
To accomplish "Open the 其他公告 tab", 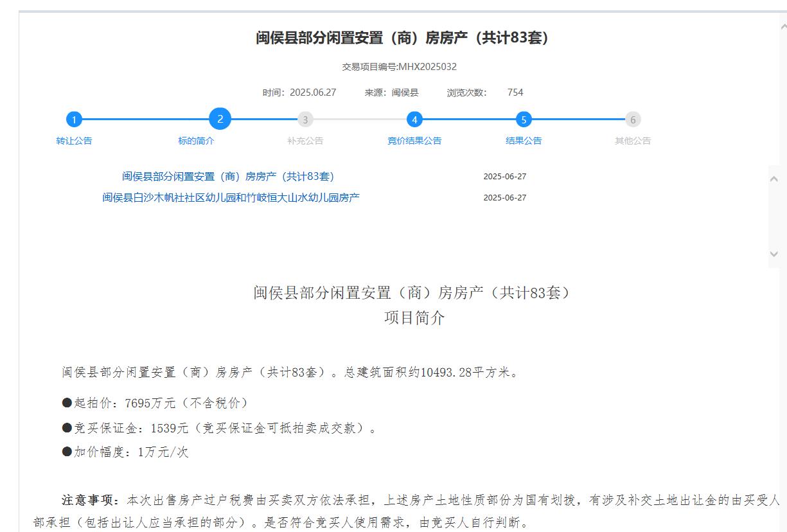I will coord(633,141).
